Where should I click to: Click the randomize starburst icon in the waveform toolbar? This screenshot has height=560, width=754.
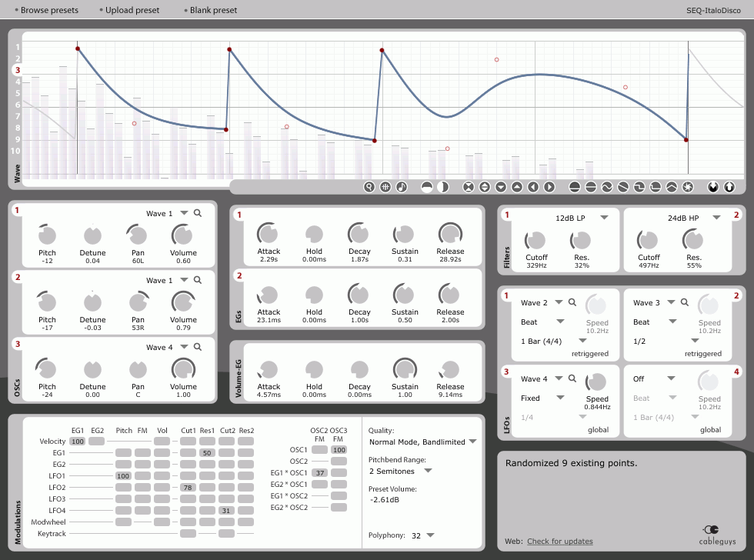(688, 187)
